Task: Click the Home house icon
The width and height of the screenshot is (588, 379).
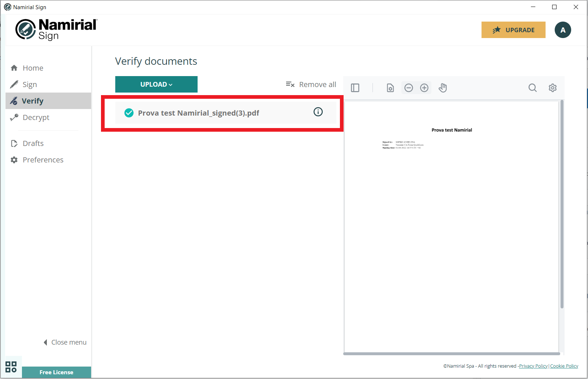Action: [14, 68]
